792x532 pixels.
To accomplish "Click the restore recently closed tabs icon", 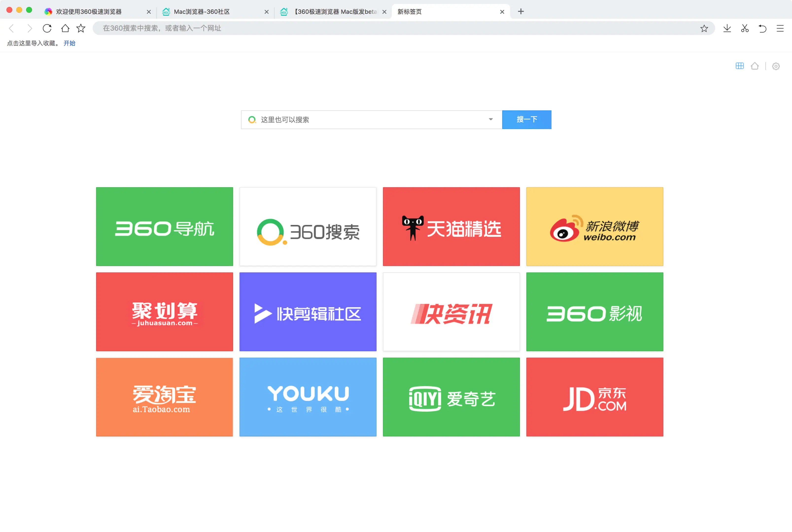I will (x=762, y=29).
